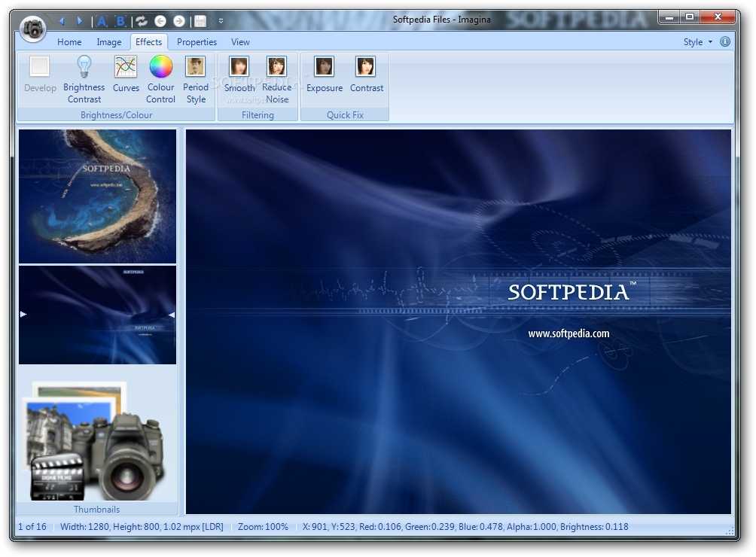
Task: Click the Filtering group label
Action: tap(258, 114)
